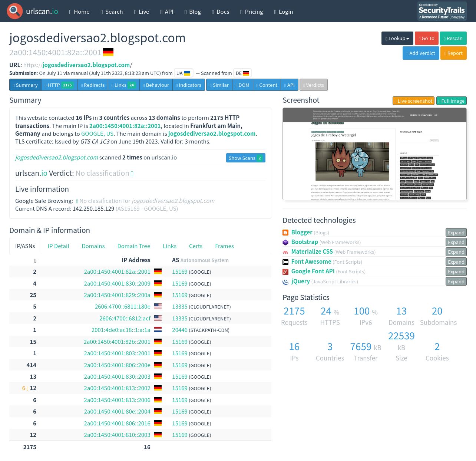This screenshot has height=461, width=476.
Task: Click the Google Font API icon
Action: (x=285, y=271)
